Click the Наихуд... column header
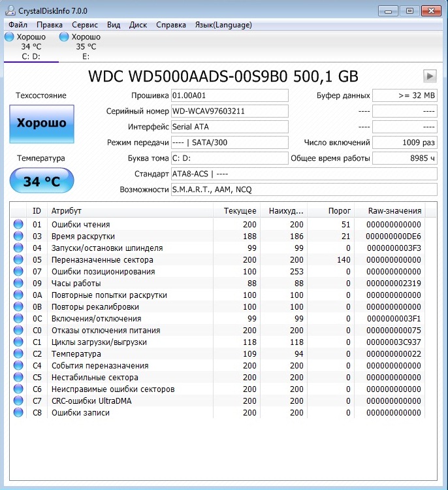Screen dimensions: 448x490 coord(283,211)
